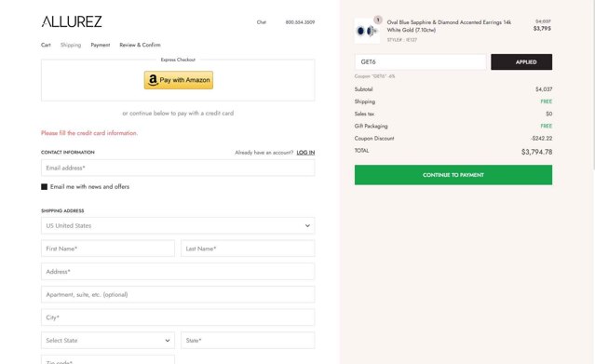Viewport: 595px width, 364px height.
Task: Focus the Address field
Action: [x=178, y=272]
